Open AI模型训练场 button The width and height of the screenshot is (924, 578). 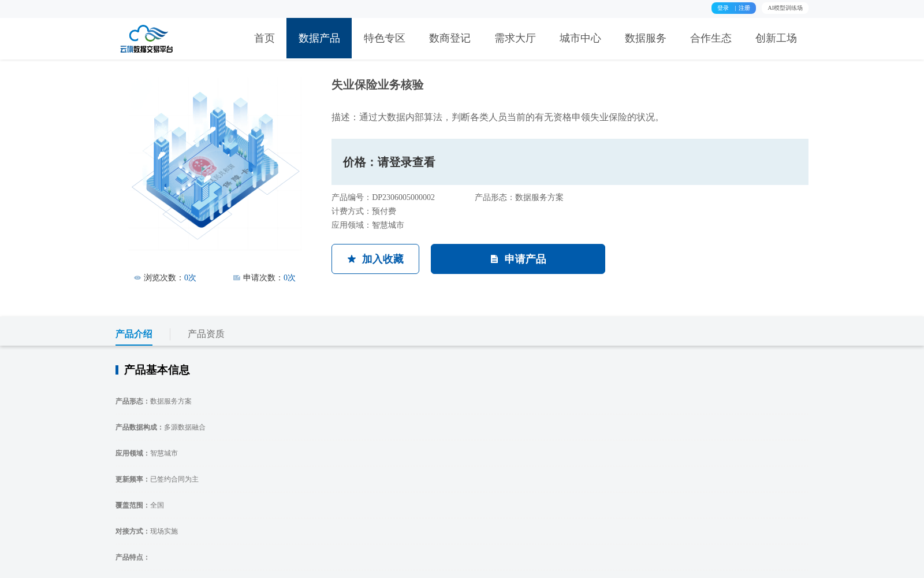click(x=785, y=8)
